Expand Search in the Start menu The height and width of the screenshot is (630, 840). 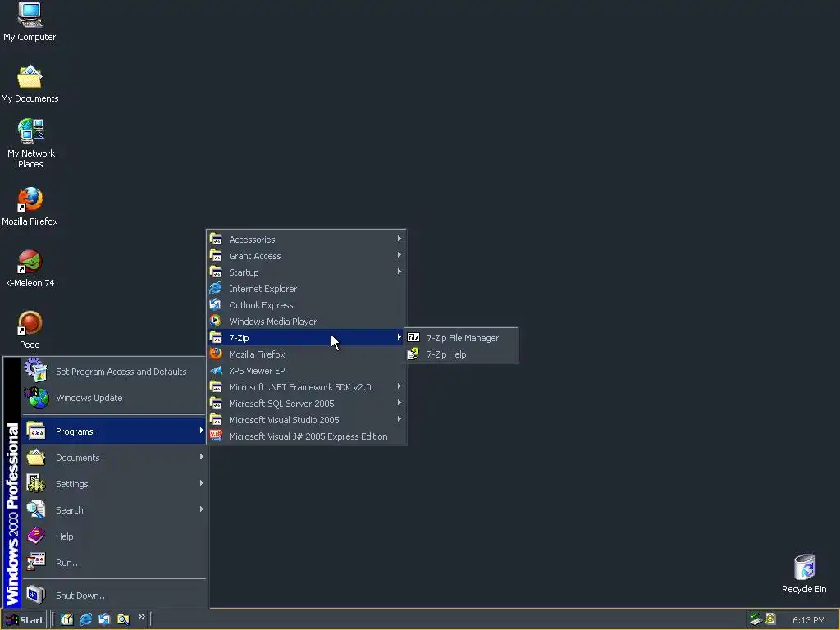(x=114, y=510)
